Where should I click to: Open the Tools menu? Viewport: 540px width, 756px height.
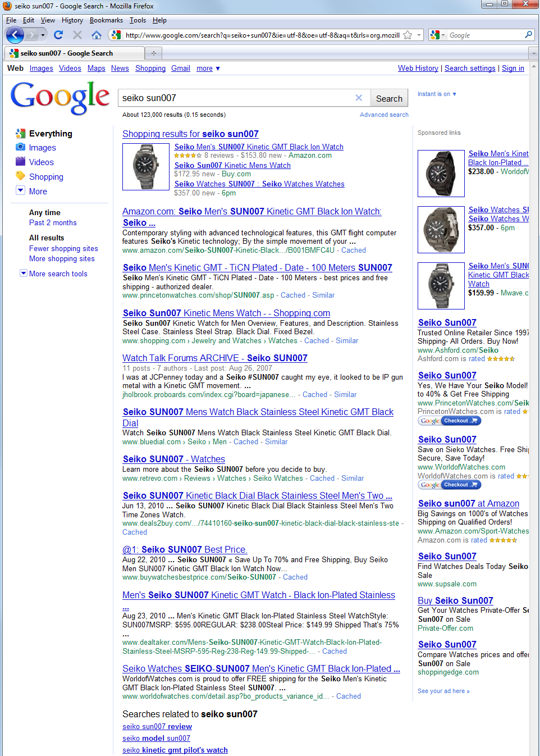pos(138,20)
